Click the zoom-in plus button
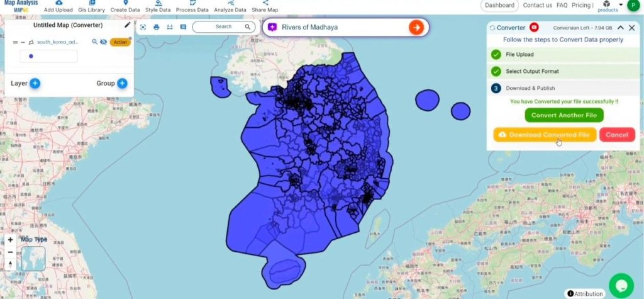Viewport: 644px width, 299px height. pos(10,240)
